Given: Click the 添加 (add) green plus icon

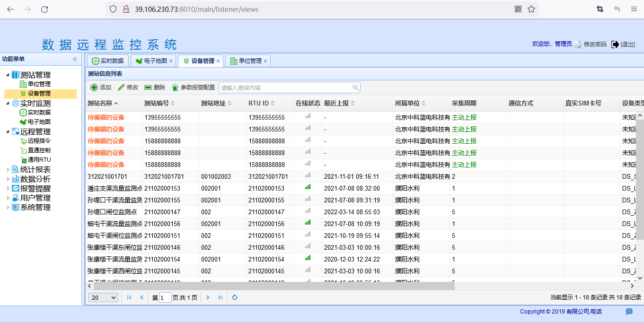Looking at the screenshot, I should 94,87.
